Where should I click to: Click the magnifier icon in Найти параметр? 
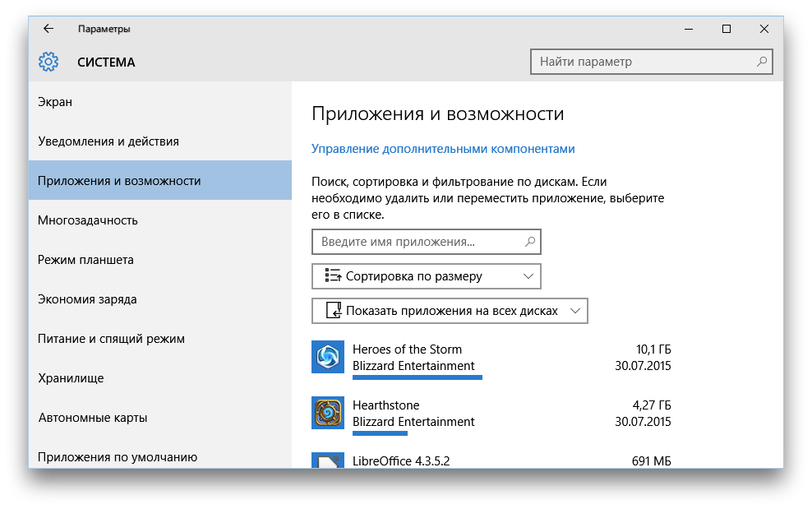click(762, 62)
